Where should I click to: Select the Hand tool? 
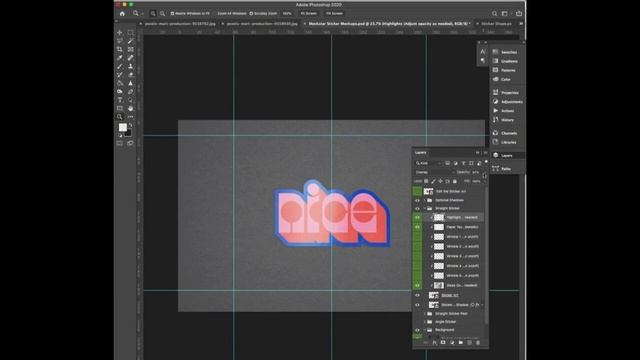click(131, 108)
